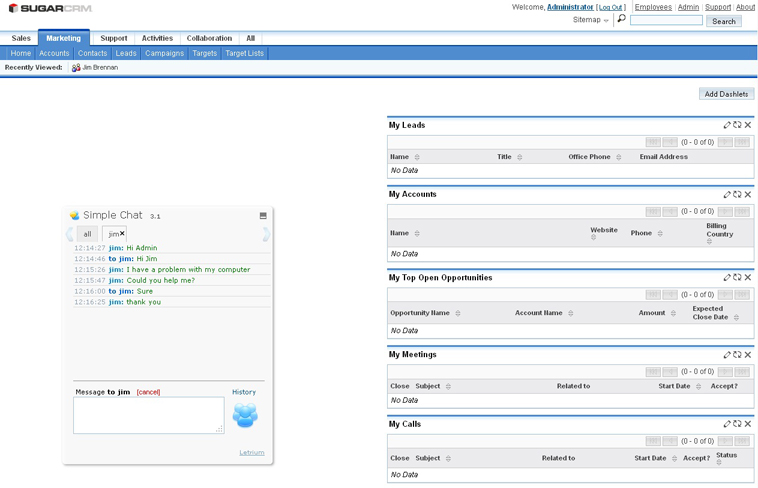Open the Sales tab
Screen dimensions: 758x488
tap(21, 38)
